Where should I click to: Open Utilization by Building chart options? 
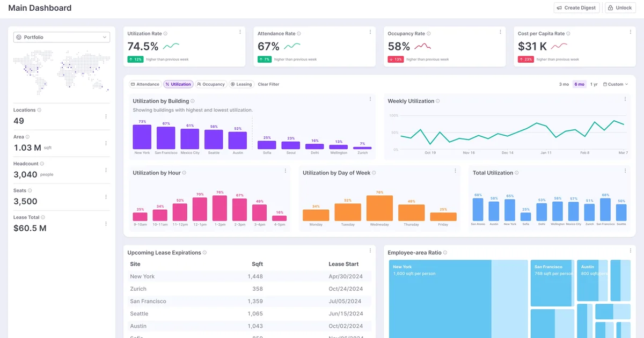pyautogui.click(x=370, y=99)
